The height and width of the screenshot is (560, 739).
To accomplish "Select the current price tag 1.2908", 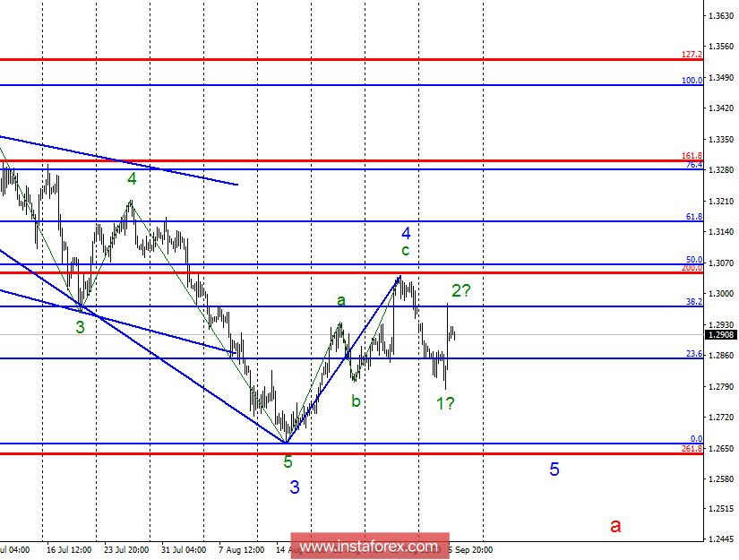I will click(721, 335).
